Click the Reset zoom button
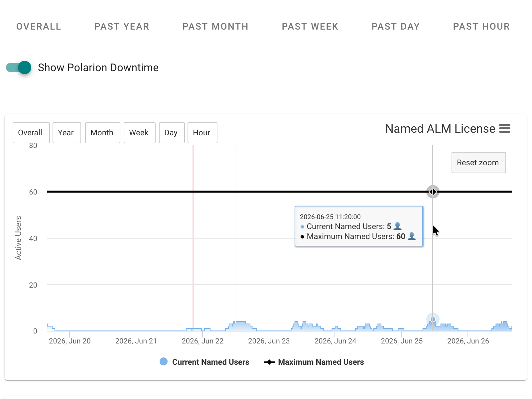The height and width of the screenshot is (399, 532). [479, 163]
